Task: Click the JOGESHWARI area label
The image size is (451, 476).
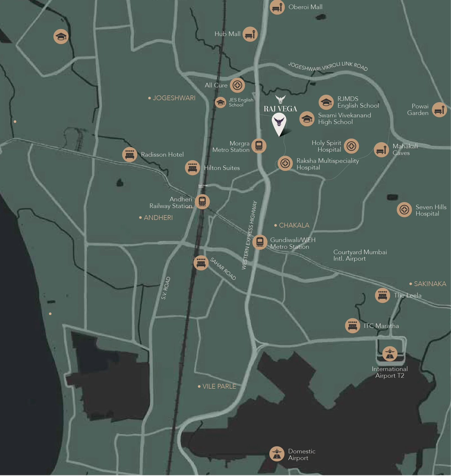Action: click(x=174, y=98)
